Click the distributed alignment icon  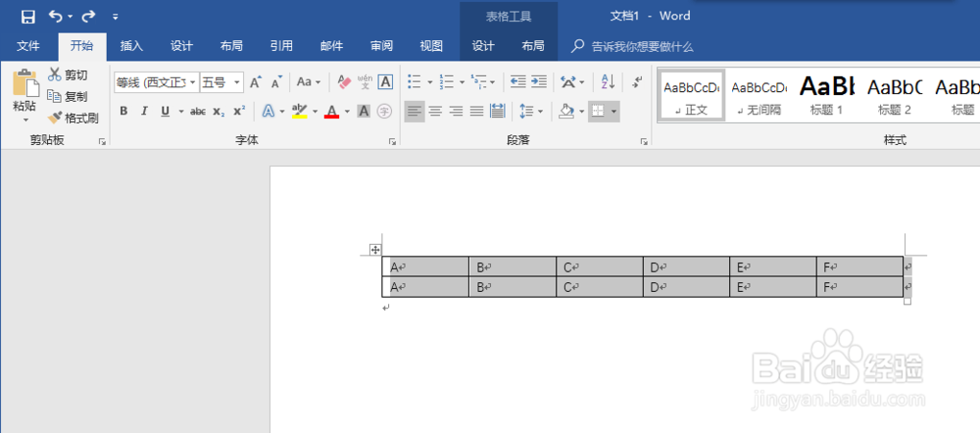(498, 112)
